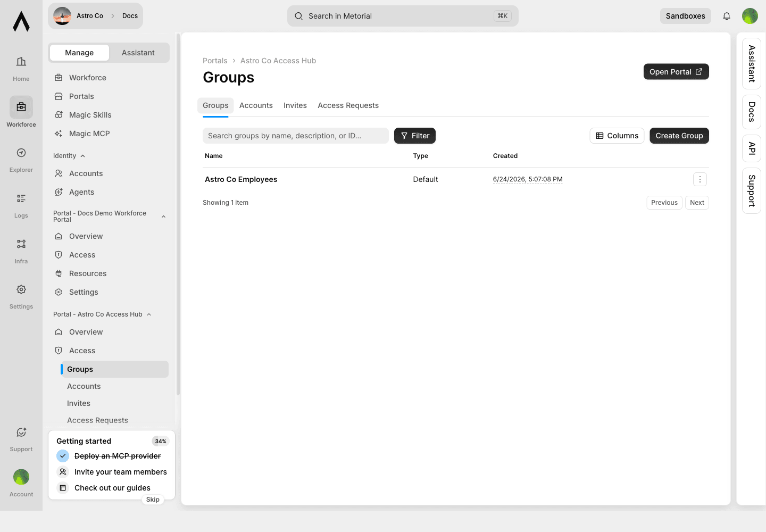Click Check out our guides

coord(104,488)
